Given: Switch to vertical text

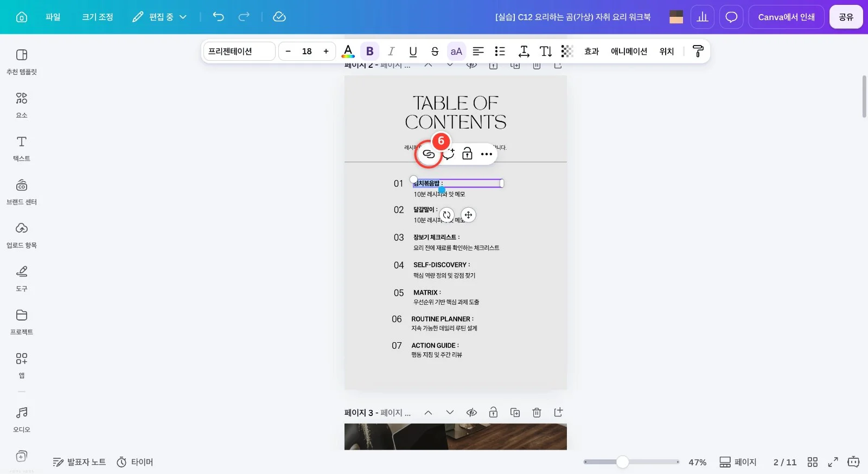Looking at the screenshot, I should [x=546, y=52].
